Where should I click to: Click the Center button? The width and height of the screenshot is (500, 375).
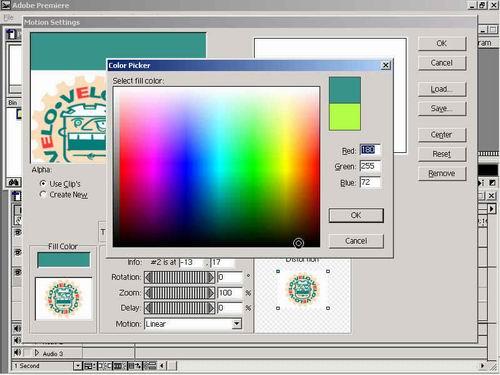442,135
